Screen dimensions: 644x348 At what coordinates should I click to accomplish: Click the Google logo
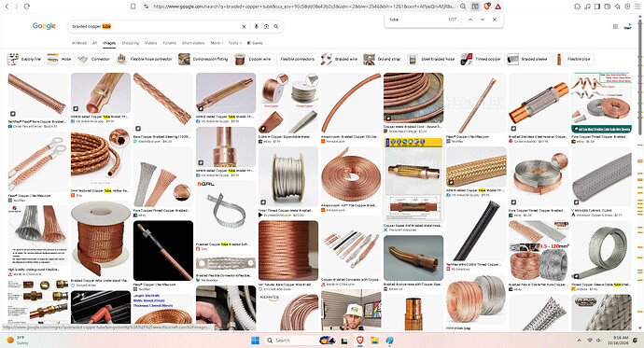(44, 26)
